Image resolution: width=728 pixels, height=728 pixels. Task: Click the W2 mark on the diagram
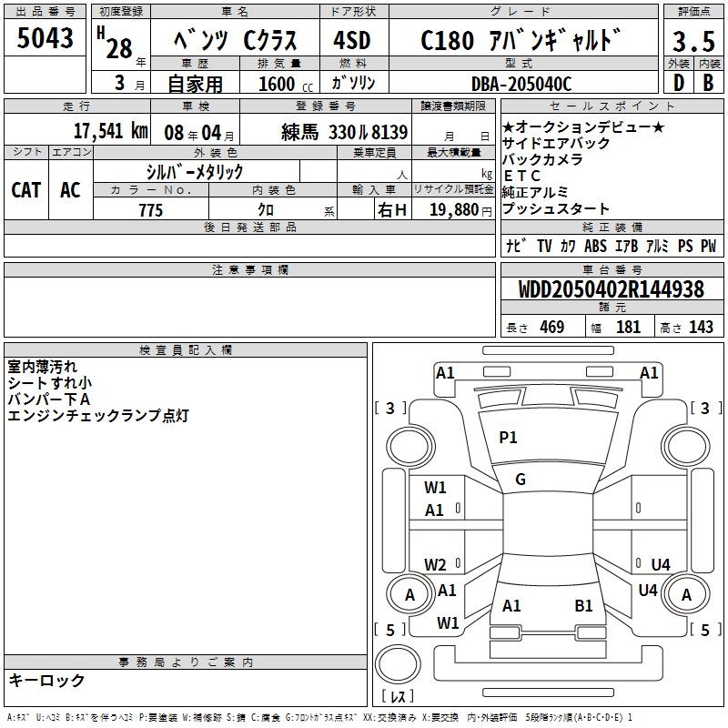click(435, 565)
